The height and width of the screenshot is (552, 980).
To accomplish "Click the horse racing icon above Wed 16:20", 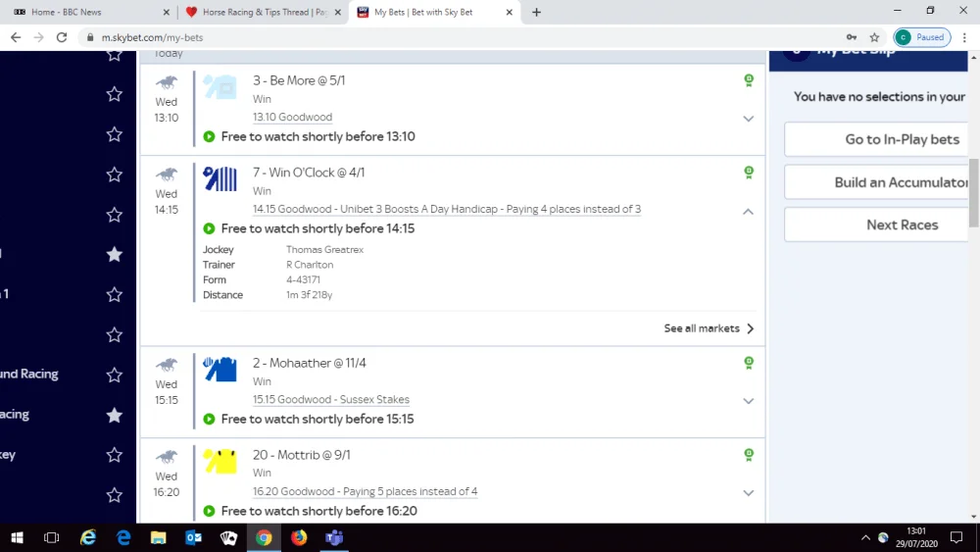I will click(167, 456).
